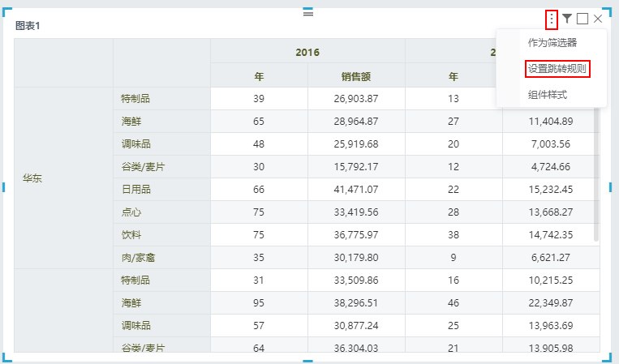Viewport: 619px width, 364px height.
Task: Click the cell value 15,232.45
Action: click(551, 189)
